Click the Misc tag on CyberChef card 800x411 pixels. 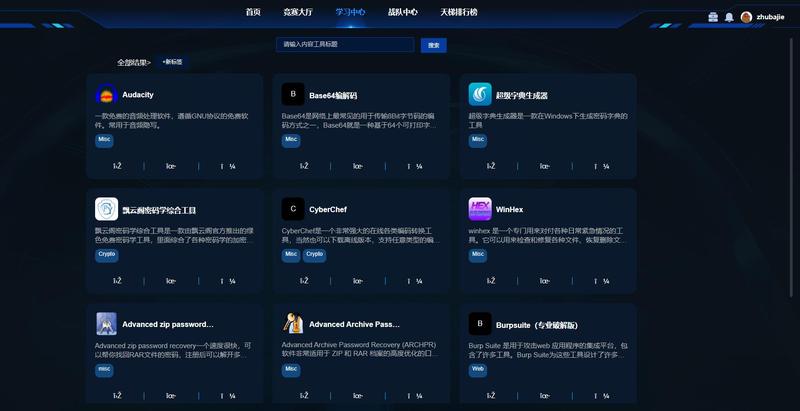point(291,254)
